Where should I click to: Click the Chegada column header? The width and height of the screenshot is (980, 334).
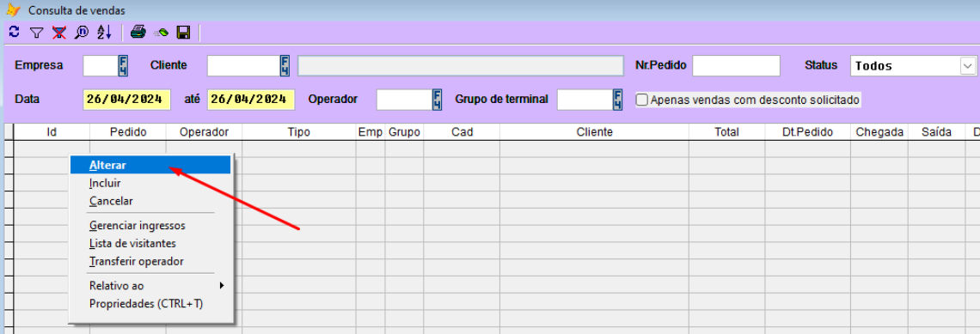coord(879,131)
